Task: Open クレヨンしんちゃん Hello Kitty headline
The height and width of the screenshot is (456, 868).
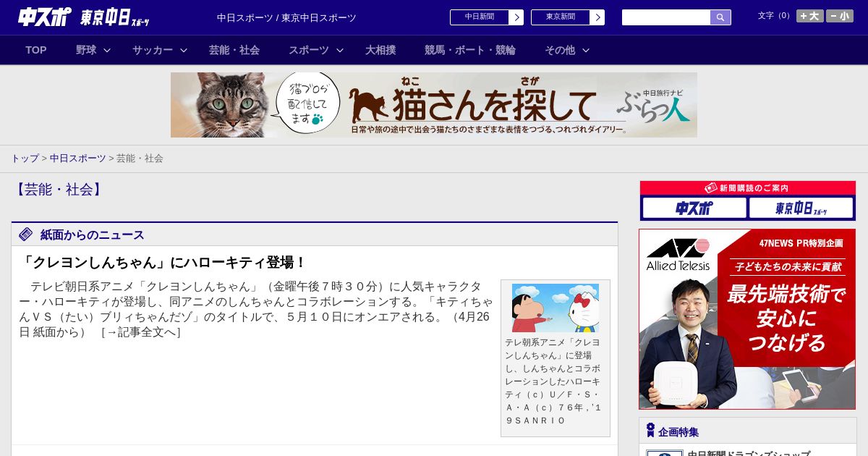Action: tap(164, 263)
